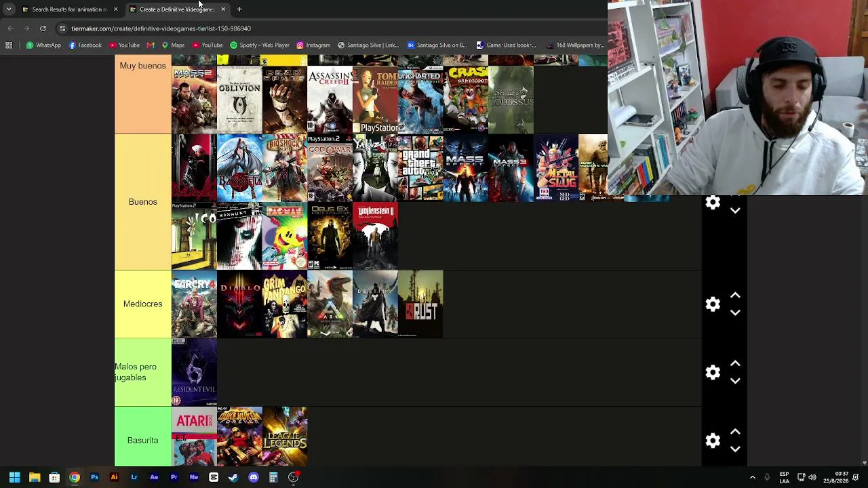Open Discord from the taskbar
868x488 pixels.
254,477
